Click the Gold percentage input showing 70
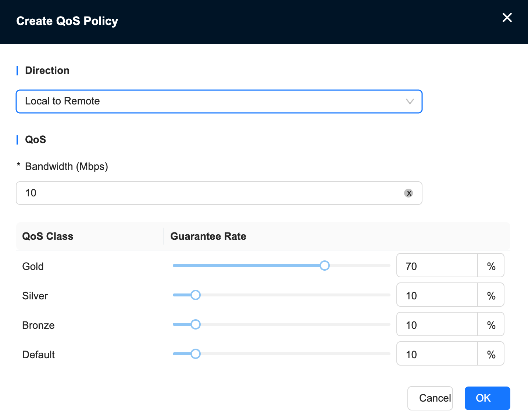Viewport: 528px width, 420px height. click(437, 266)
